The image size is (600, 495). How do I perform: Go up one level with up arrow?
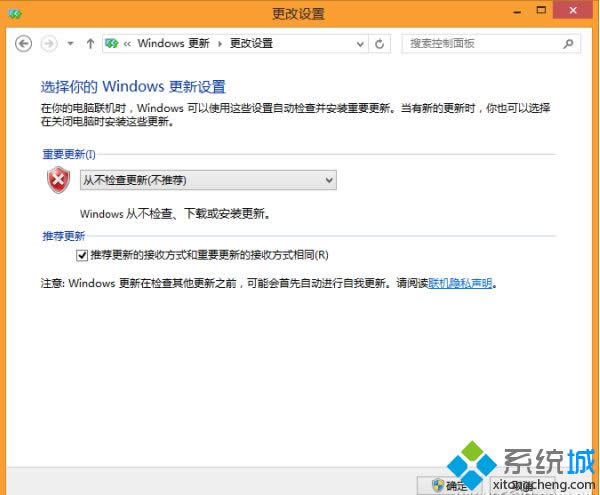[90, 44]
